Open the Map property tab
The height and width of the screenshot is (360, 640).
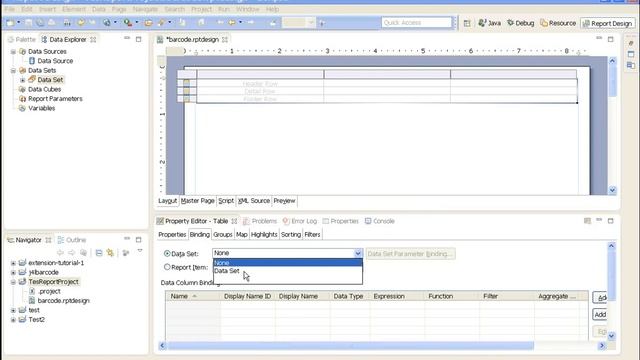pos(242,235)
